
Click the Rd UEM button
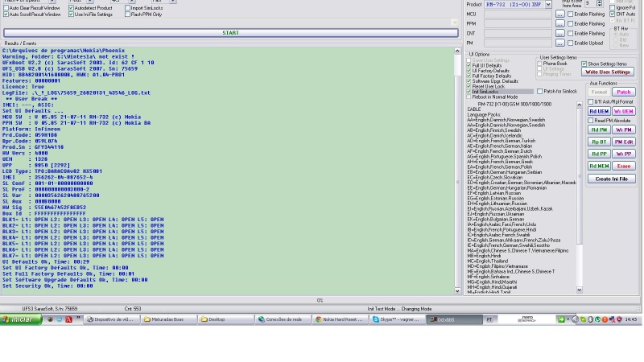[x=599, y=111]
